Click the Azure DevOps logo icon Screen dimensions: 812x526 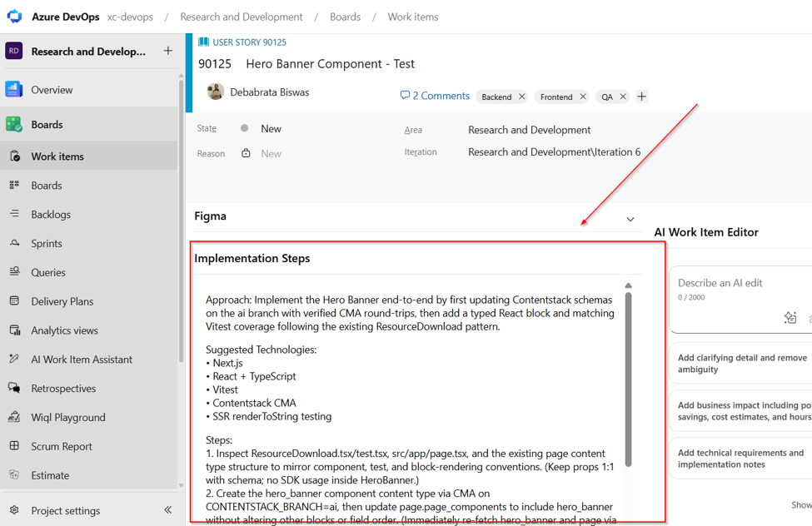(x=14, y=17)
